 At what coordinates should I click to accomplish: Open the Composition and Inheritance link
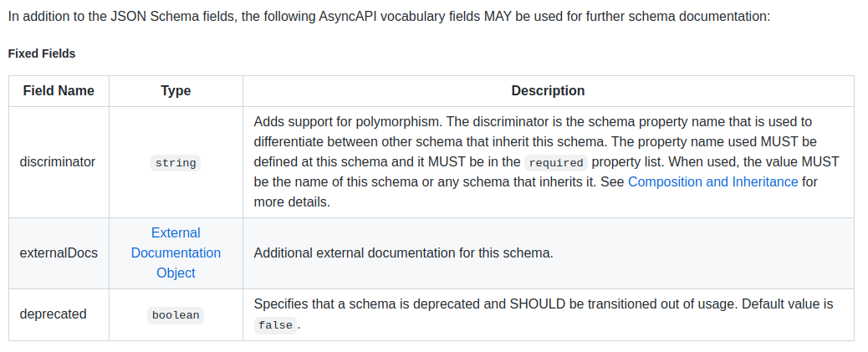click(x=713, y=181)
